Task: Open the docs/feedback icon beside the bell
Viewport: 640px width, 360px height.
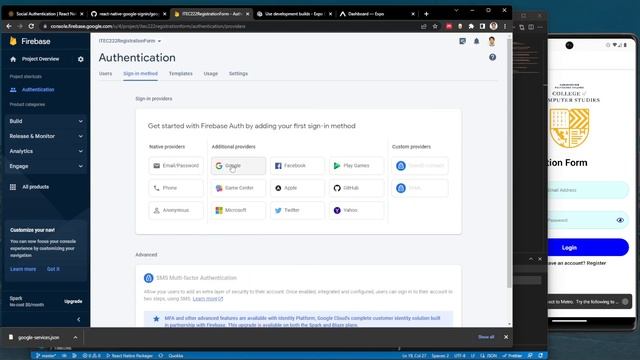Action: (462, 41)
